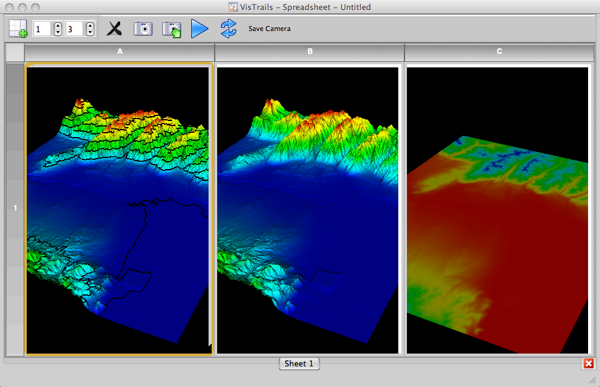
Task: Click the blue play button
Action: click(x=199, y=29)
